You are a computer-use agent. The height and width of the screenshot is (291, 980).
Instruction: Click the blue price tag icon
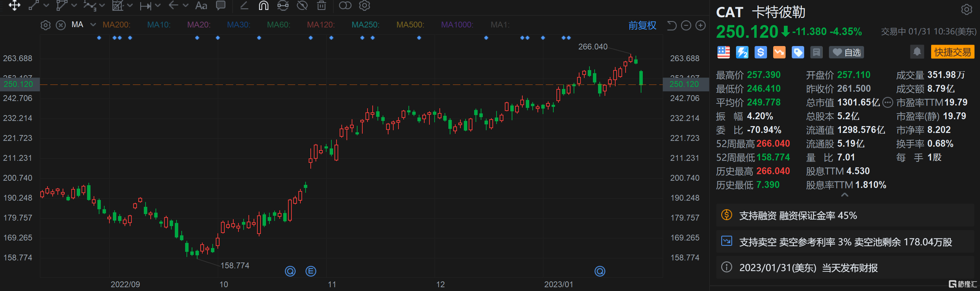click(798, 53)
